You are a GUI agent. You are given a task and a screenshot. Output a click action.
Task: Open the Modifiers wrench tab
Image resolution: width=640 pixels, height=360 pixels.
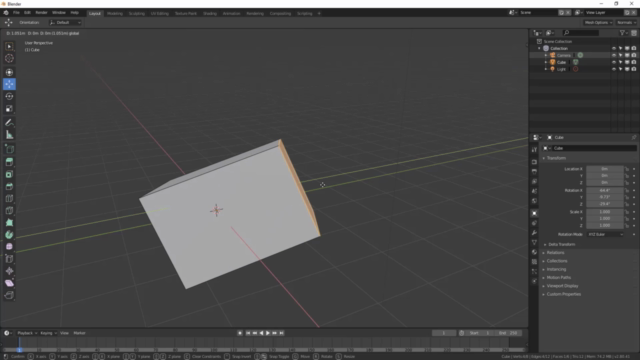(534, 233)
